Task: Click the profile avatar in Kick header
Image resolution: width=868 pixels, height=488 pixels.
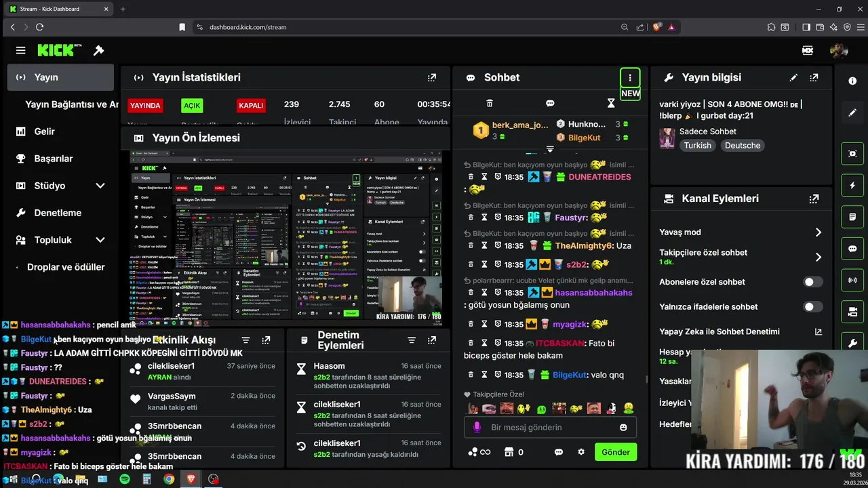Action: click(x=839, y=50)
